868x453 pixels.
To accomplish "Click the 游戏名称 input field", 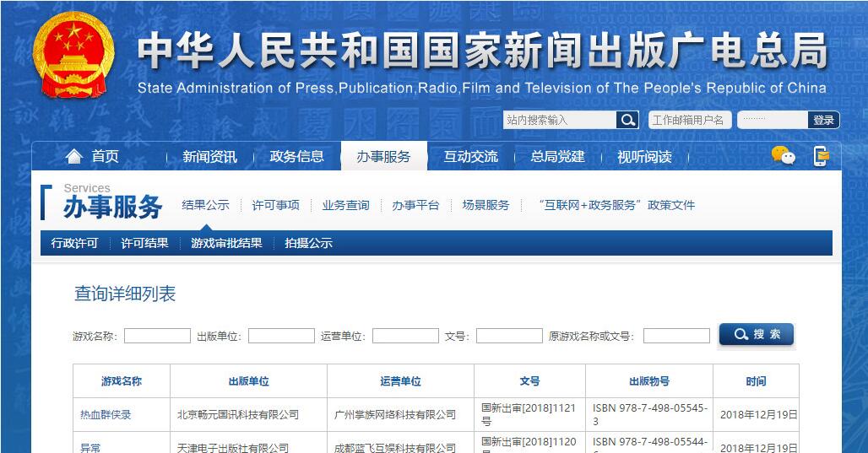I will pyautogui.click(x=157, y=336).
